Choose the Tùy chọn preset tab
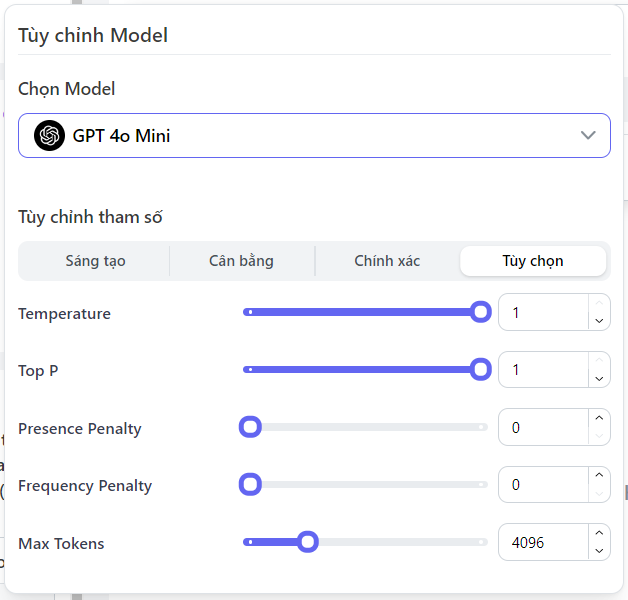 [532, 261]
